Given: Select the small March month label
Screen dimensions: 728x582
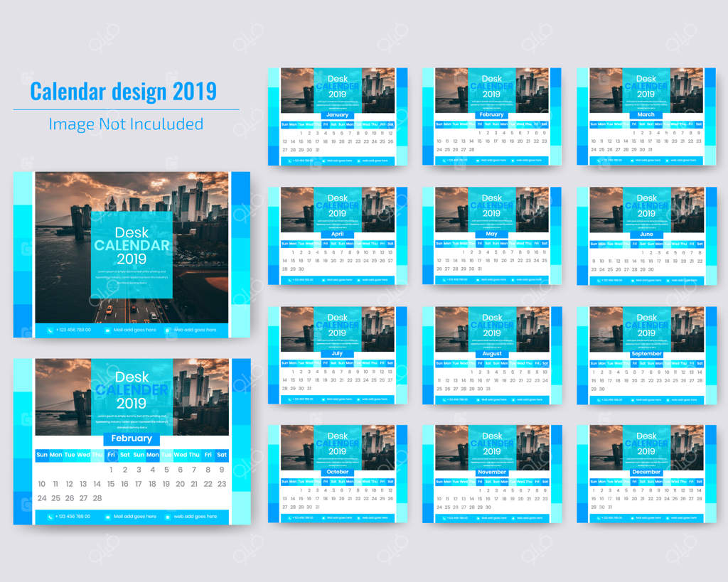Looking at the screenshot, I should click(x=646, y=114).
